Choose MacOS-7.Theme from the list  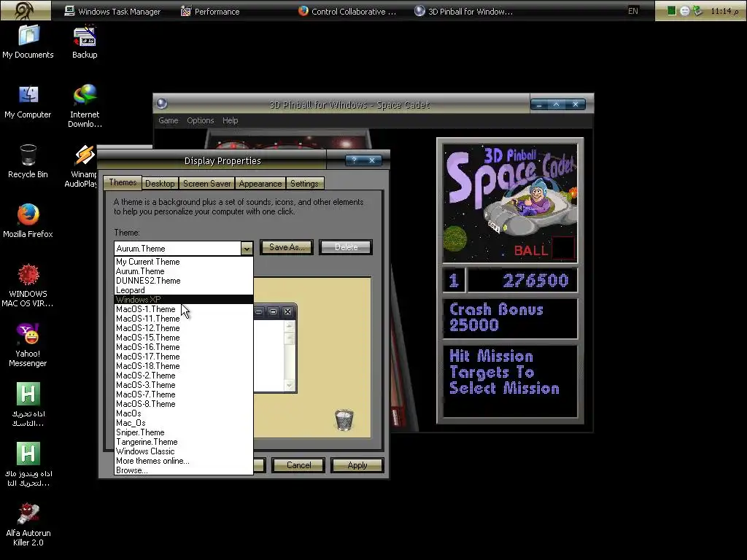[184, 394]
